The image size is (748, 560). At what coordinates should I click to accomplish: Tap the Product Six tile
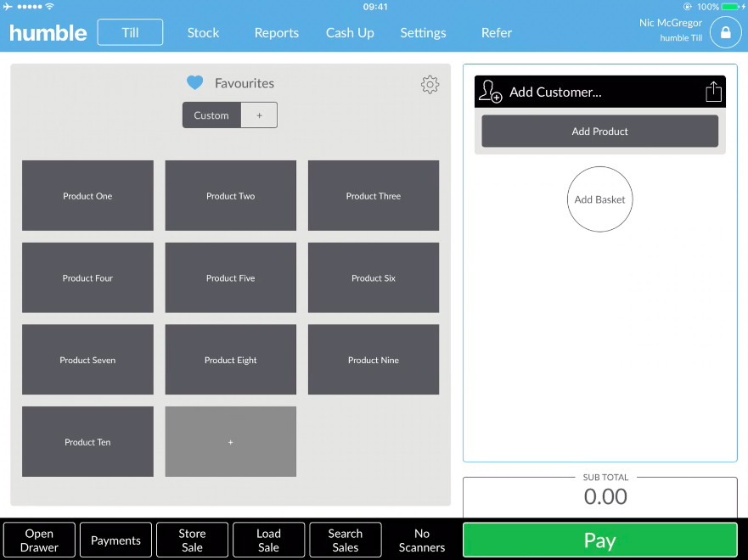[x=374, y=277]
